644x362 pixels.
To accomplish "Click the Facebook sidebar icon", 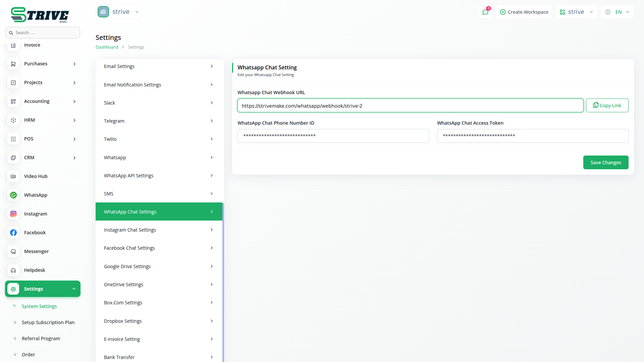I will coord(13,233).
